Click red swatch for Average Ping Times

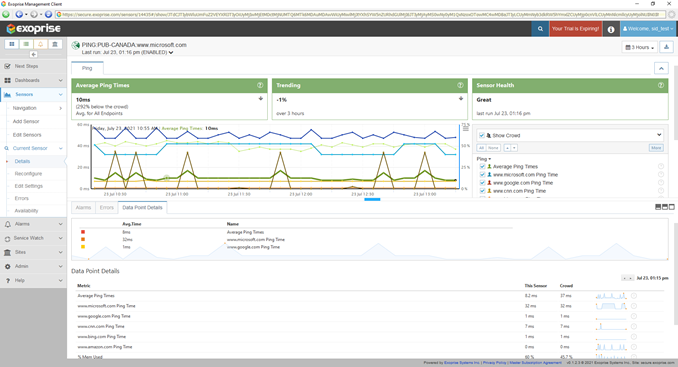point(83,232)
